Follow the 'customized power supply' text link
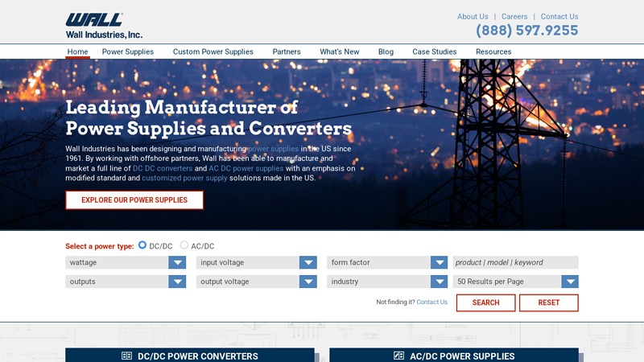The width and height of the screenshot is (644, 362). (x=184, y=178)
